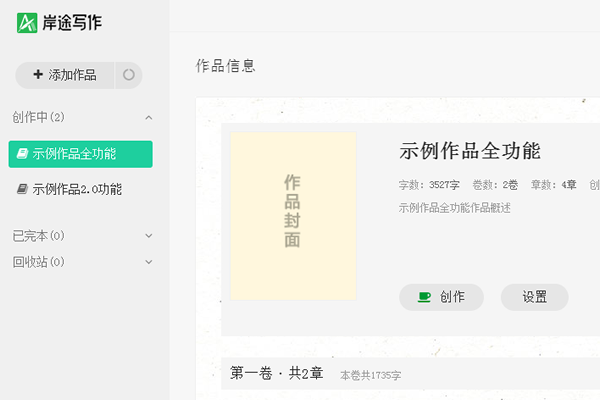The image size is (600, 400).
Task: Click the circular refresh icon beside 添加作品
Action: [128, 75]
